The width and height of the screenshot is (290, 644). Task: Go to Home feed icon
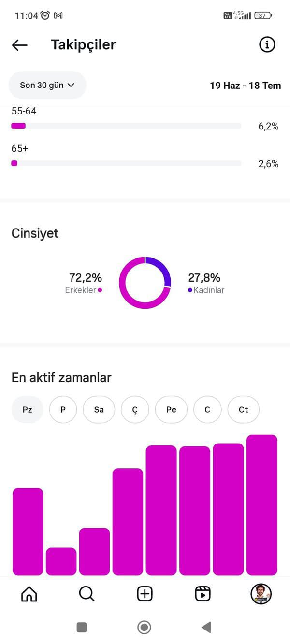coord(29,594)
